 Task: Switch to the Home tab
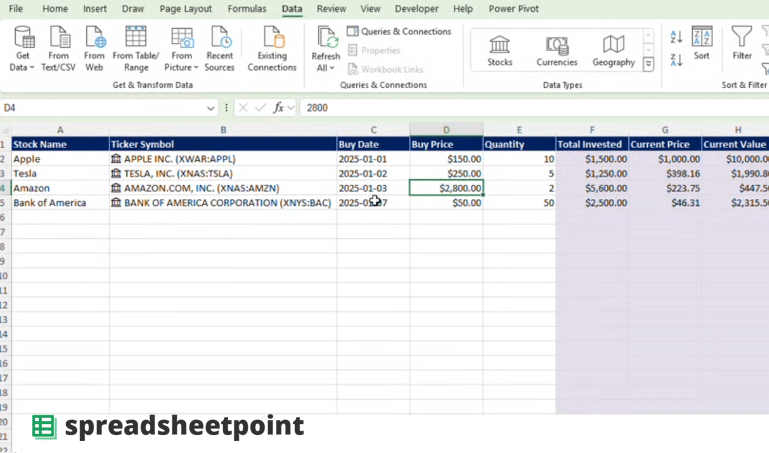tap(55, 9)
